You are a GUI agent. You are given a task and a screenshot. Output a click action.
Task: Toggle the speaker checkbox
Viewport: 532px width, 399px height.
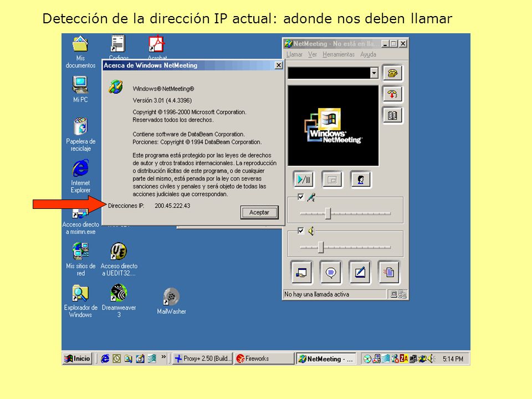coord(300,231)
